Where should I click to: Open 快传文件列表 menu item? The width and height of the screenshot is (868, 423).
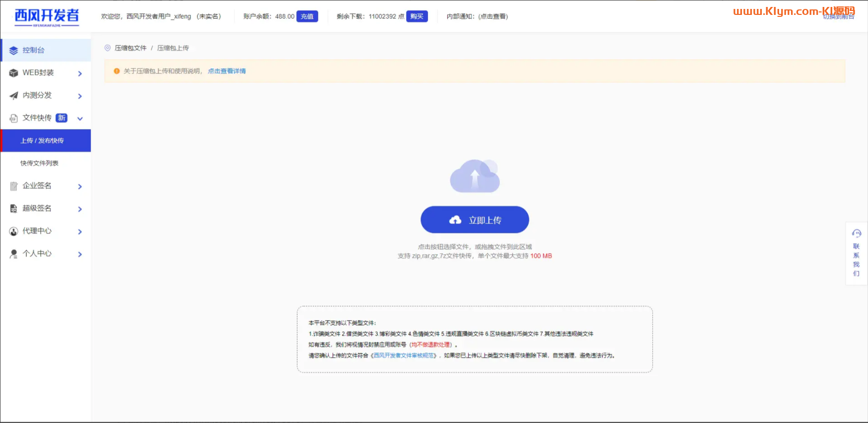[x=39, y=163]
